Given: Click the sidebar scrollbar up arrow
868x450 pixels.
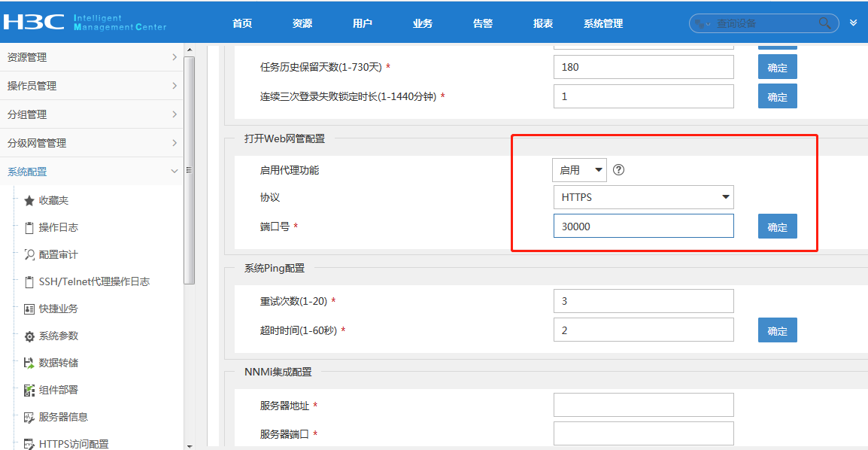Looking at the screenshot, I should point(190,50).
